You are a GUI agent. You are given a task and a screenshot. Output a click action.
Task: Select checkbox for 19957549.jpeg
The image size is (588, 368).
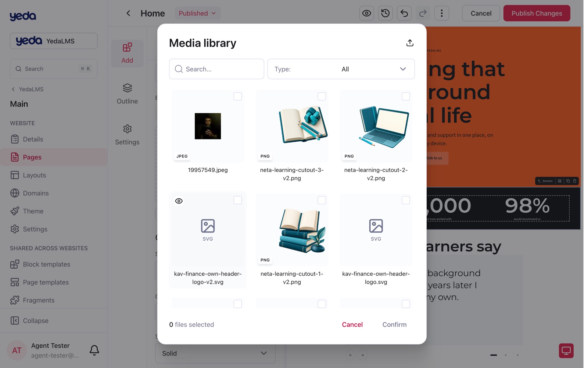(238, 96)
